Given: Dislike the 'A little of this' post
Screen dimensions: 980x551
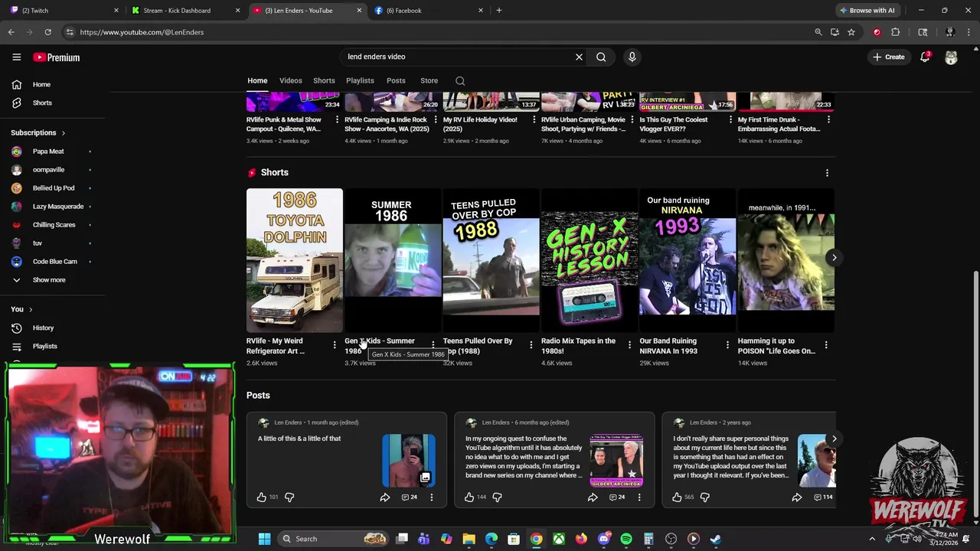Looking at the screenshot, I should click(289, 497).
